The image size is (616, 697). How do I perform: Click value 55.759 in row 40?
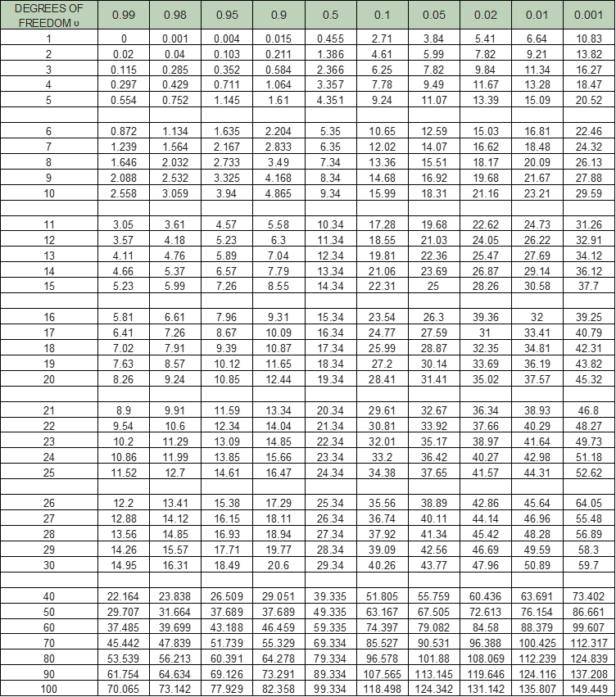point(434,596)
